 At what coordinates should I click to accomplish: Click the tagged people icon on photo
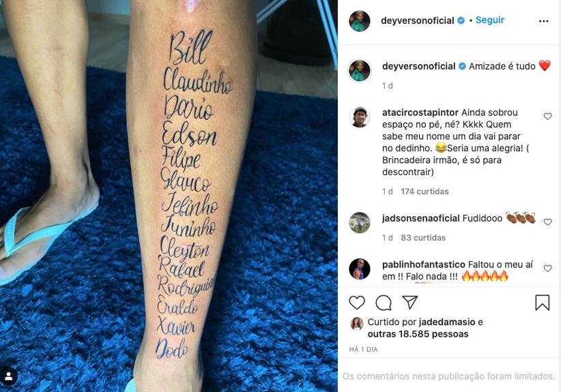pos(8,376)
